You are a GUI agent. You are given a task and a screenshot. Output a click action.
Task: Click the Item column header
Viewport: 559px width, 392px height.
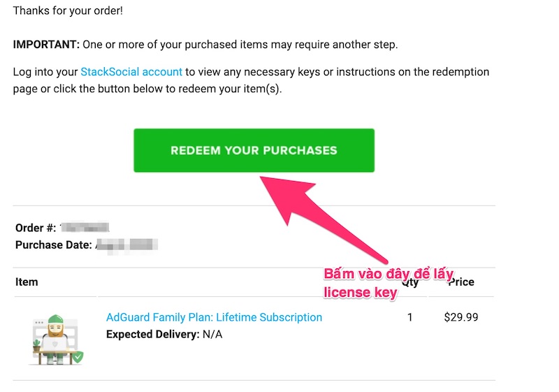(27, 282)
